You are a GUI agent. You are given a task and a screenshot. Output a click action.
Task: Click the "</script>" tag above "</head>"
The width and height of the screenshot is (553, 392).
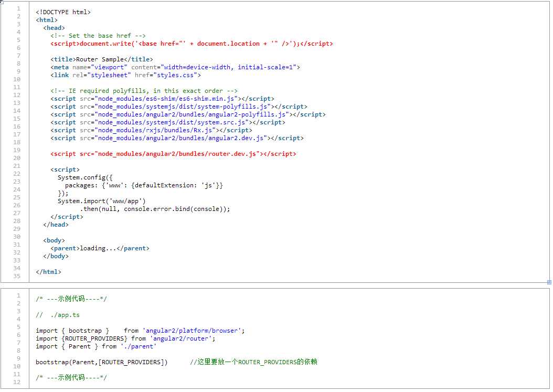[67, 217]
